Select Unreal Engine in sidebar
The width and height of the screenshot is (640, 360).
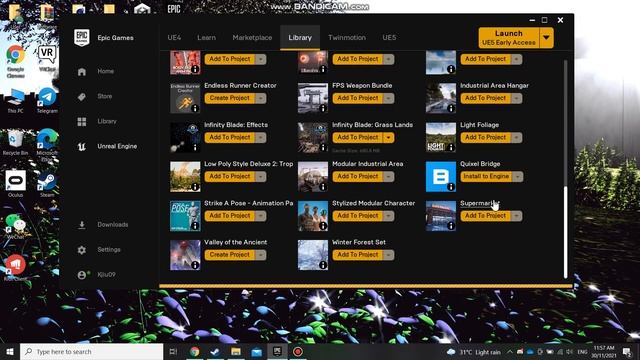tap(117, 146)
